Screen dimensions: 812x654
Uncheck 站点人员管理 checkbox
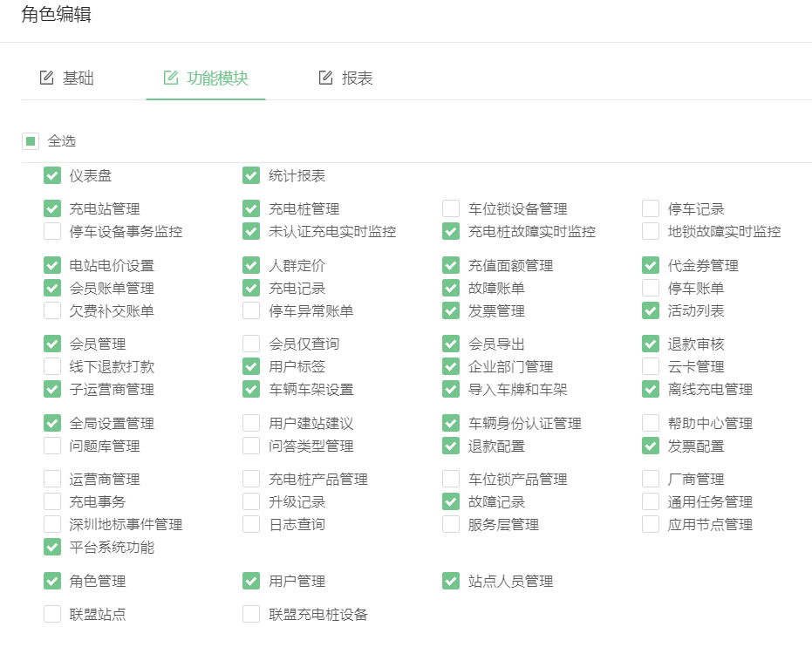(451, 581)
